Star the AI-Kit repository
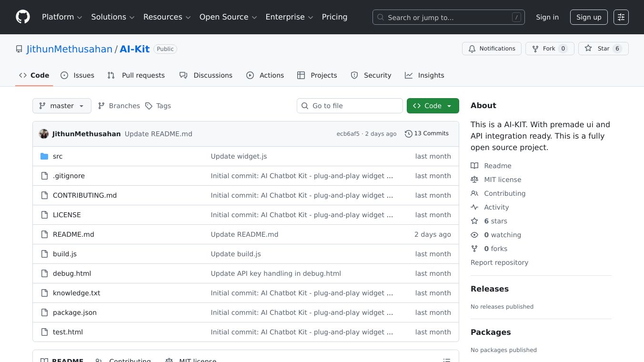Screen dimensions: 644x362 [603, 49]
